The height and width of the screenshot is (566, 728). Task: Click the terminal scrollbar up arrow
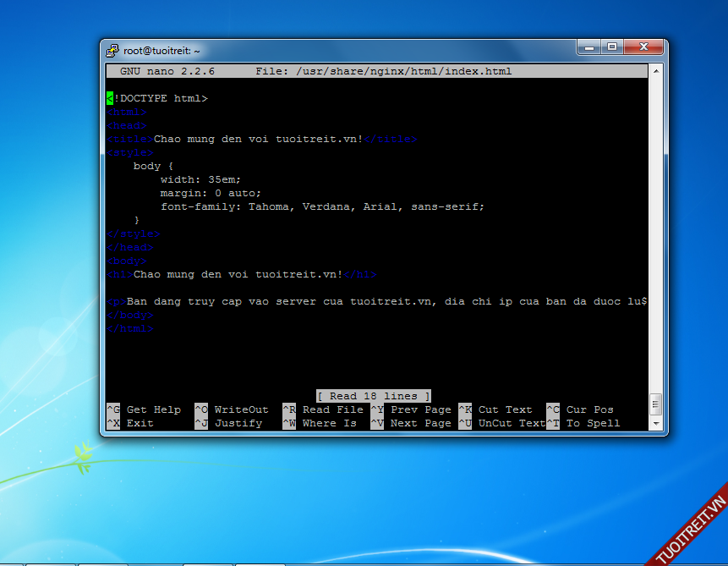tap(655, 72)
